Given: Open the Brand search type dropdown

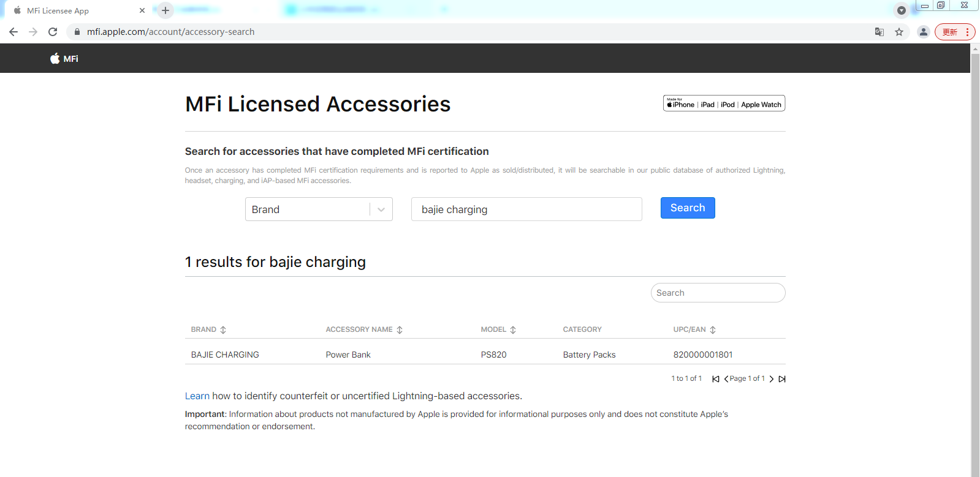Looking at the screenshot, I should pyautogui.click(x=319, y=209).
